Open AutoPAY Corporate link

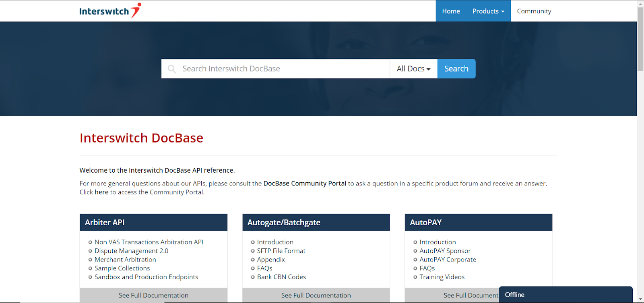(448, 260)
